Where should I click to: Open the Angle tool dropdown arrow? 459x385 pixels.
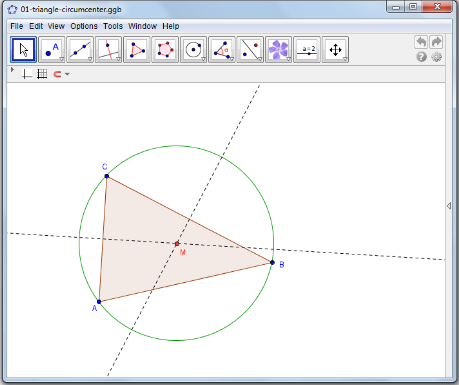[x=232, y=59]
